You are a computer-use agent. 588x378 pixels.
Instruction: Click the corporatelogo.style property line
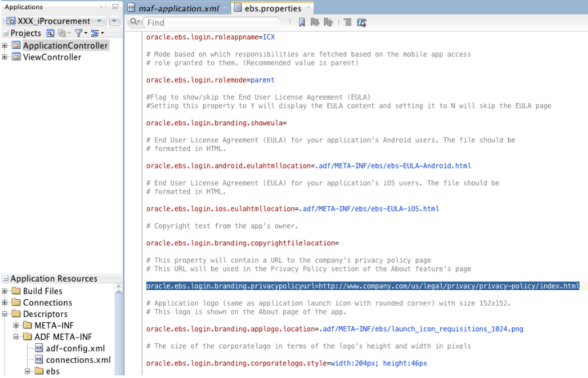[x=286, y=364]
